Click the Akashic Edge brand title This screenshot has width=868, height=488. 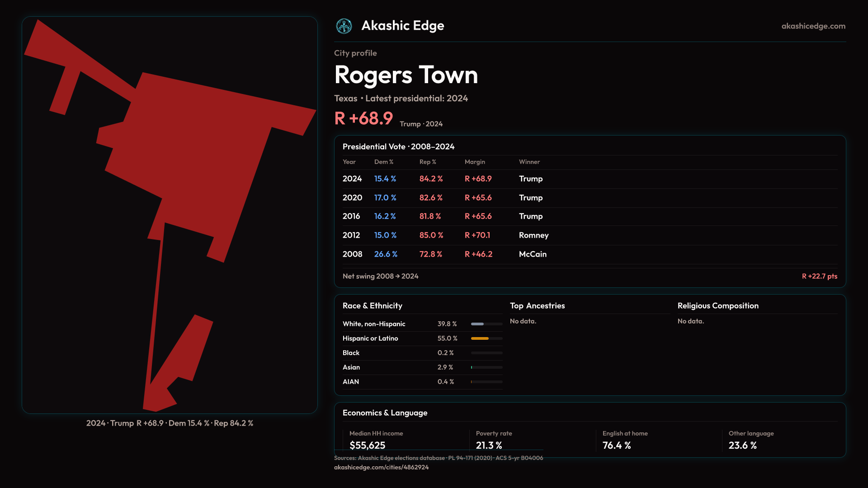402,26
